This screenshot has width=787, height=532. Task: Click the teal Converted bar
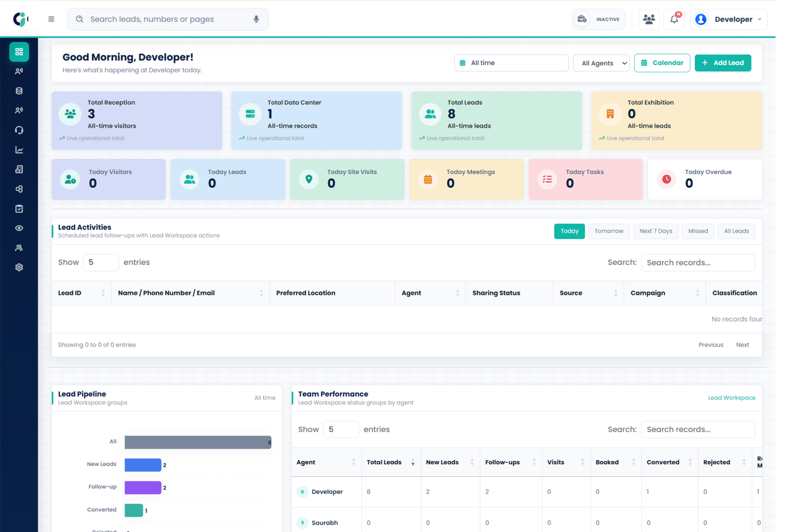click(x=134, y=510)
